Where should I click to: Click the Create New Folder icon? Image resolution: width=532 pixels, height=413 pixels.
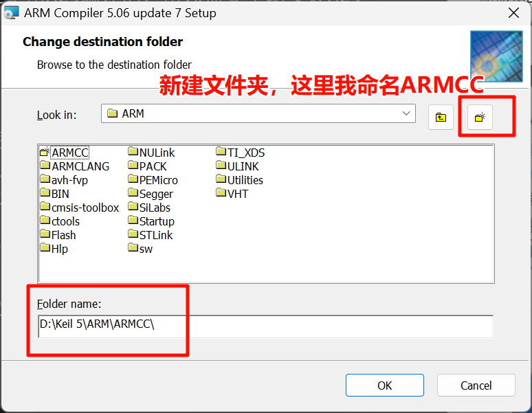(480, 118)
